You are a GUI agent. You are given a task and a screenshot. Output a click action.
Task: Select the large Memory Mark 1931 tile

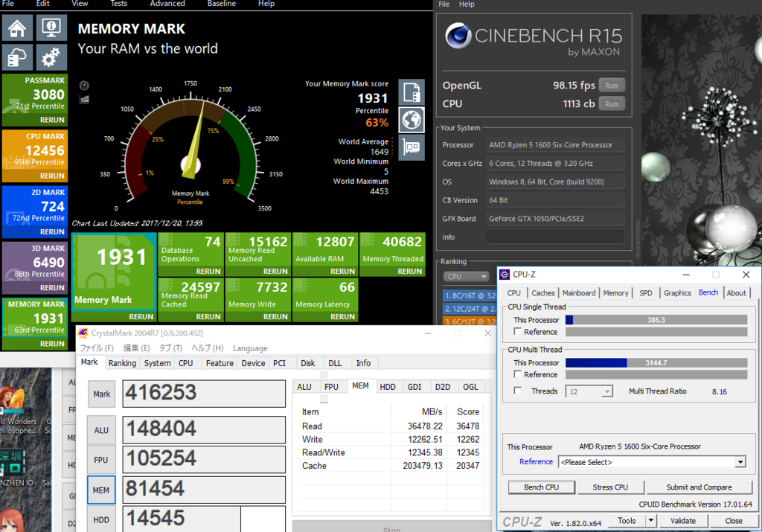(114, 278)
